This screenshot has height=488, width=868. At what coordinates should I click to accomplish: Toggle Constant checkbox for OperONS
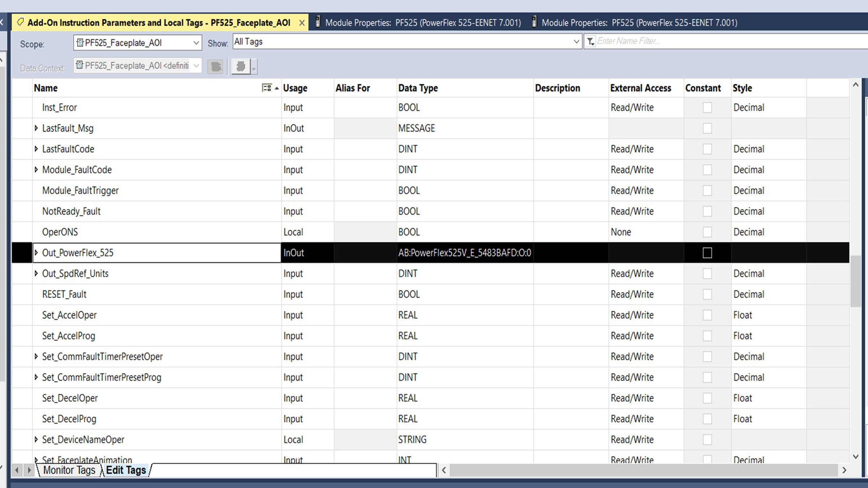pyautogui.click(x=707, y=232)
